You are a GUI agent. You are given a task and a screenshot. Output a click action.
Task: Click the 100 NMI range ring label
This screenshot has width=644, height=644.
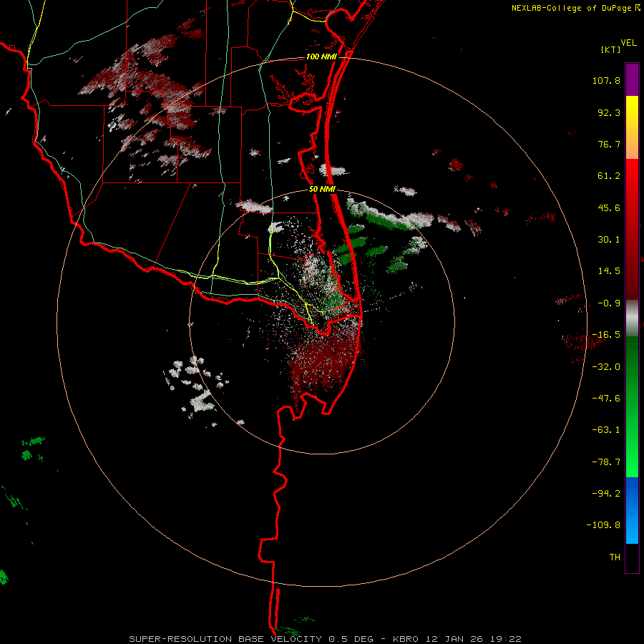coord(321,57)
